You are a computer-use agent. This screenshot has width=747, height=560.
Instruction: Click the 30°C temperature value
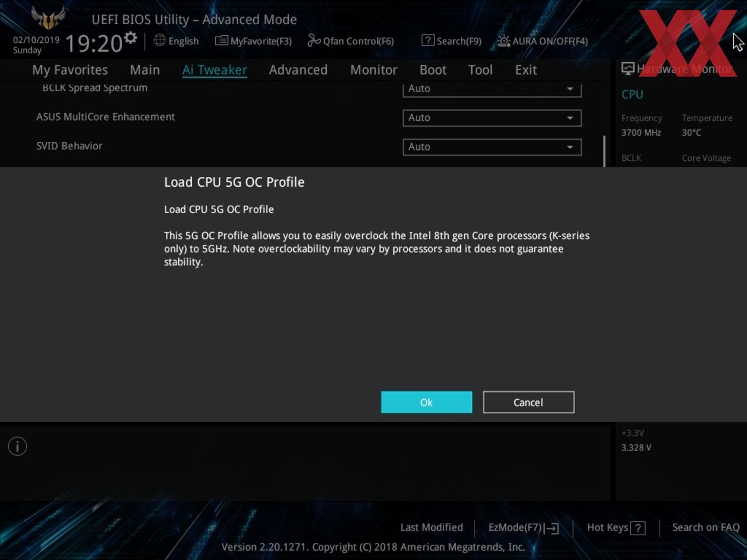(x=692, y=132)
